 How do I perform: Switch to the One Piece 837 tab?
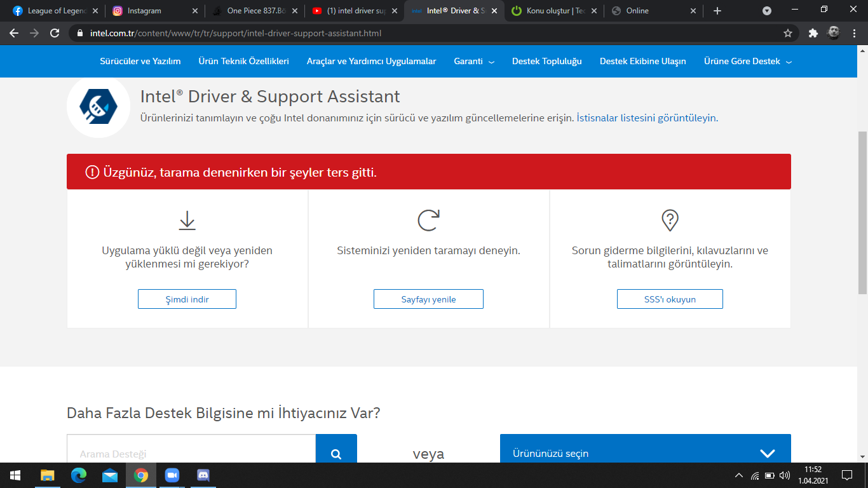coord(254,11)
